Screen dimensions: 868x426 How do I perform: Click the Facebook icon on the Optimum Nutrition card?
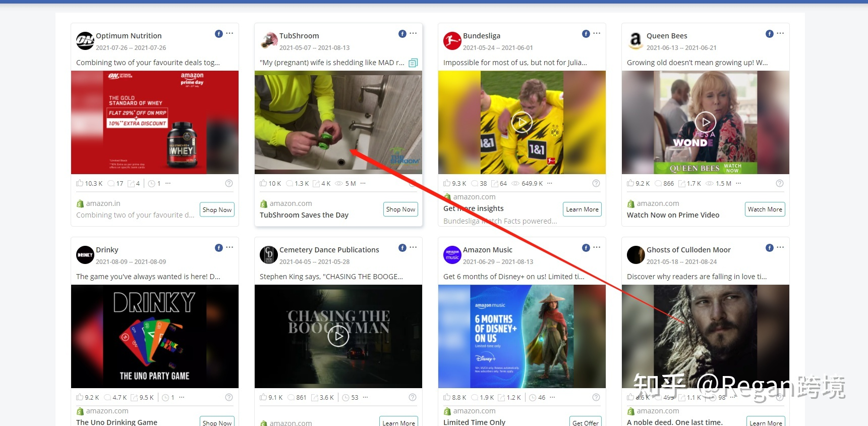219,34
